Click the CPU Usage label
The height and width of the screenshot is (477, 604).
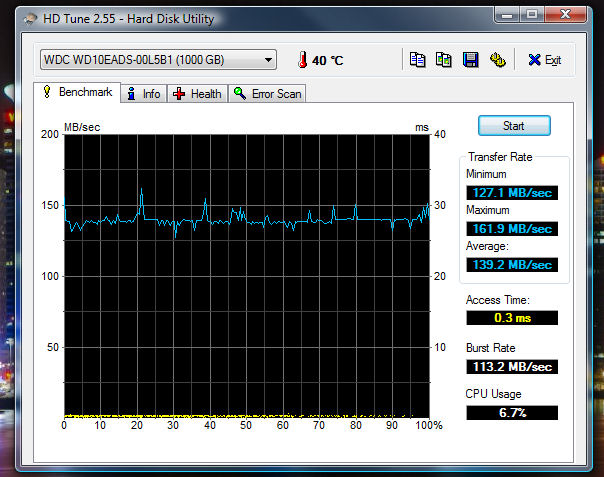pyautogui.click(x=493, y=394)
